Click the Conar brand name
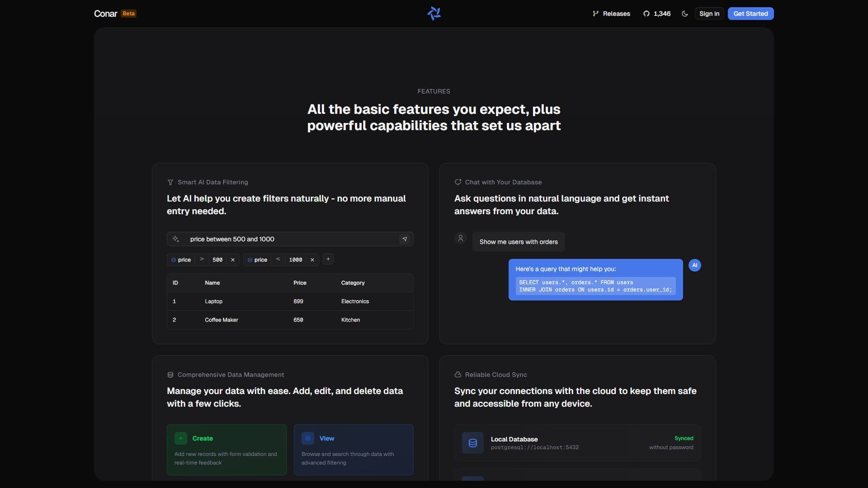 [105, 14]
